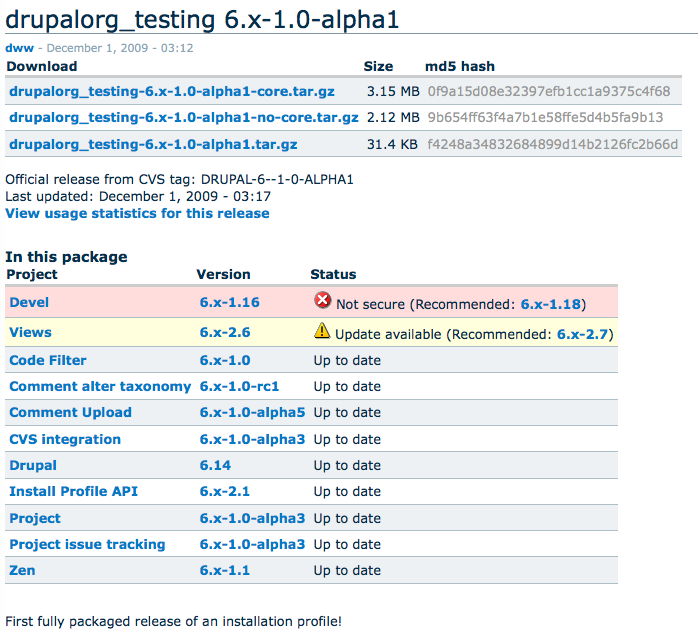Open the Views project link

tap(30, 333)
